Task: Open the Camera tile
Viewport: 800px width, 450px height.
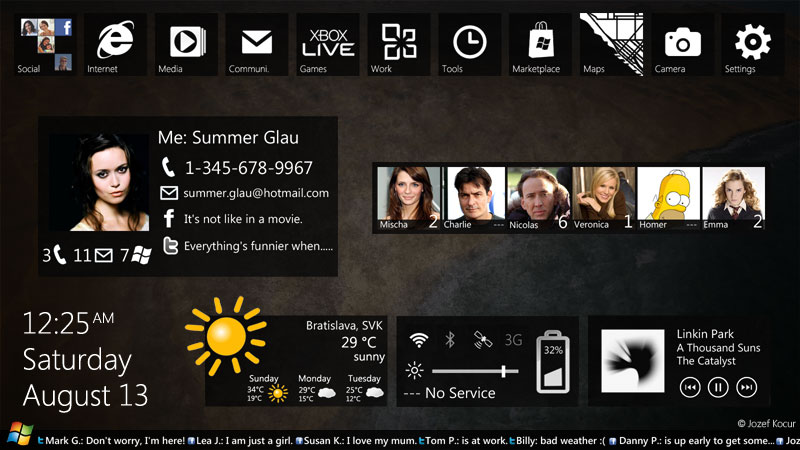Action: [683, 44]
